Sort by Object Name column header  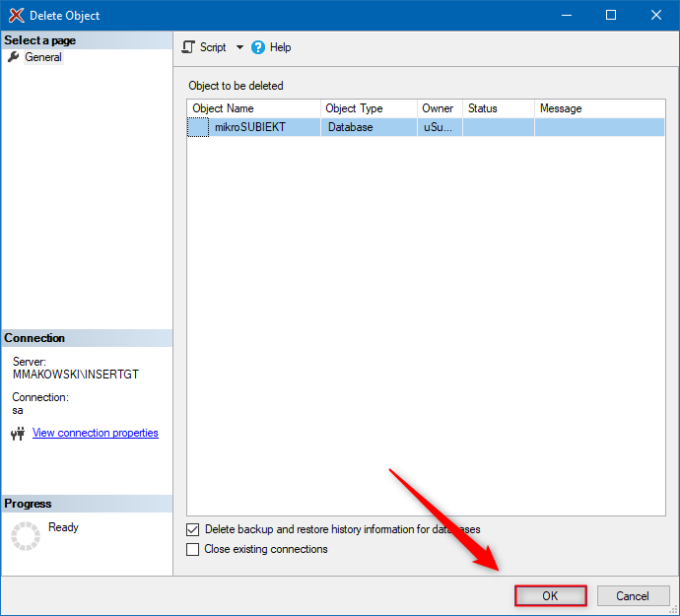(x=253, y=108)
